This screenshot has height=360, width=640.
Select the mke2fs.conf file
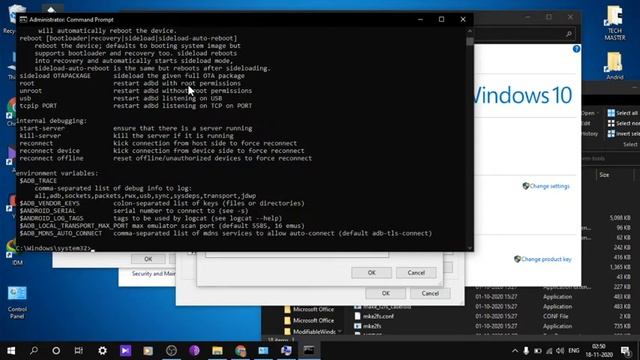(378, 316)
